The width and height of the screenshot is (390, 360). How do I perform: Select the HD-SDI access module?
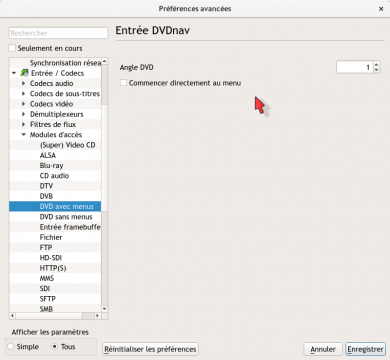(x=55, y=258)
